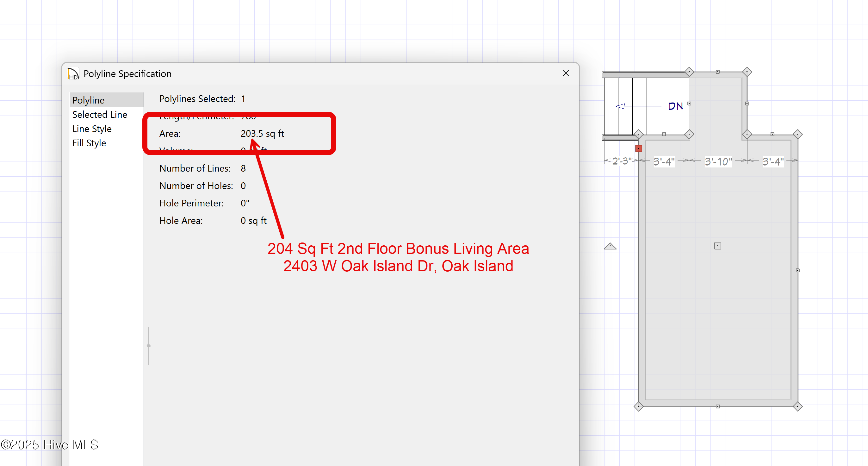
Task: Select the bottom-left diamond corner handle
Action: click(x=639, y=406)
